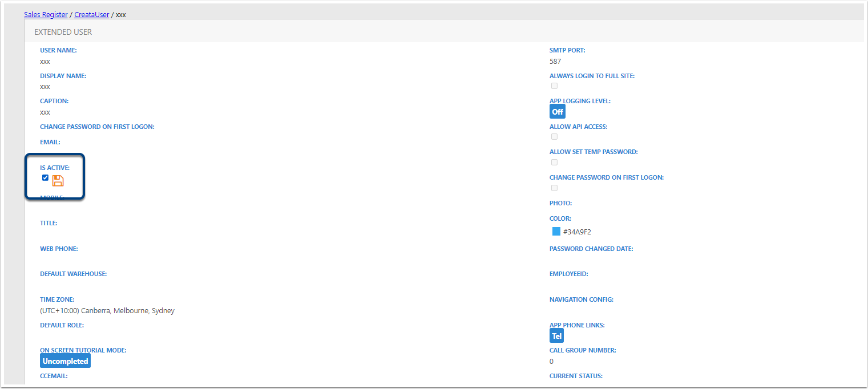Click the CAPTION field label
This screenshot has height=389, width=868.
point(54,101)
